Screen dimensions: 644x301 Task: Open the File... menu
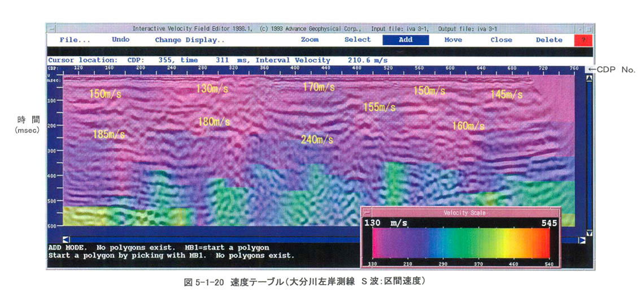[x=75, y=40]
